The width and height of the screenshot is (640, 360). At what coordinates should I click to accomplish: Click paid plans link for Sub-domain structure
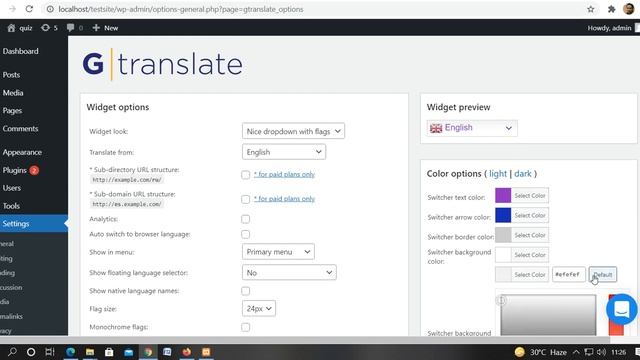pyautogui.click(x=284, y=199)
